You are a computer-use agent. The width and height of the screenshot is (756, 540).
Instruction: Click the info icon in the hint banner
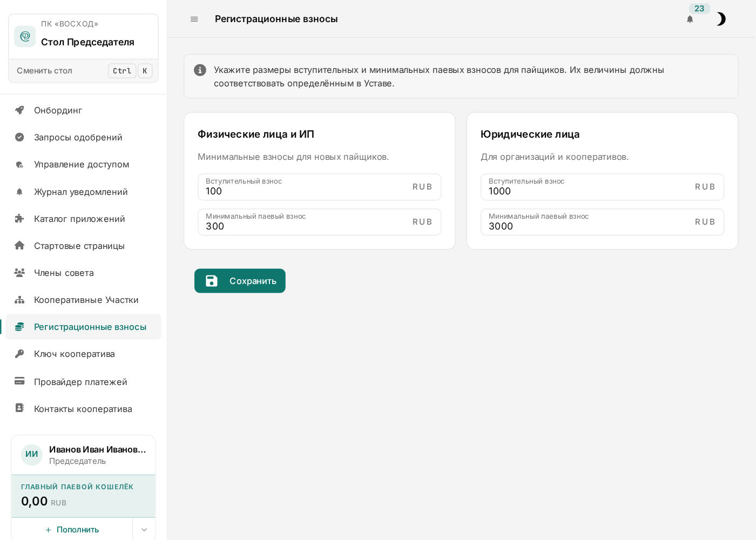click(x=200, y=70)
